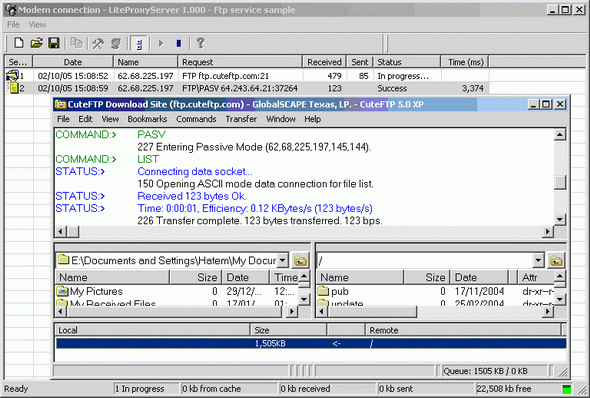Viewport: 590px width, 398px height.
Task: Sort sessions by Received column header
Action: pyautogui.click(x=324, y=62)
